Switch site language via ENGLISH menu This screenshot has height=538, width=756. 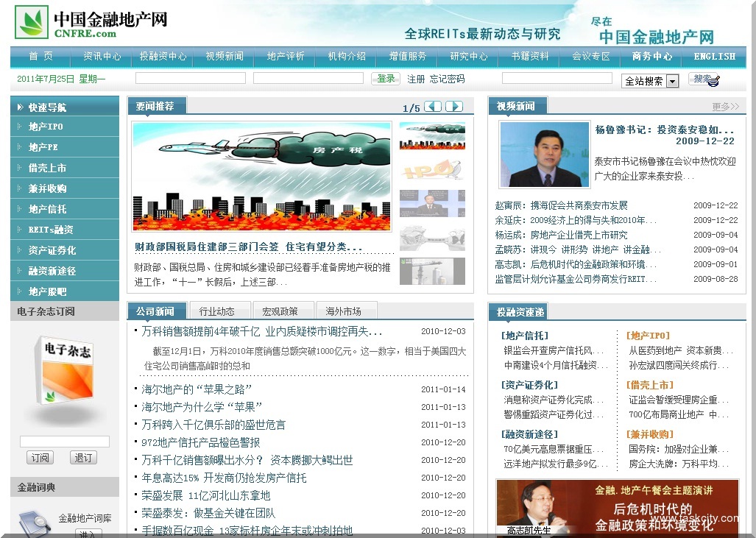point(714,56)
